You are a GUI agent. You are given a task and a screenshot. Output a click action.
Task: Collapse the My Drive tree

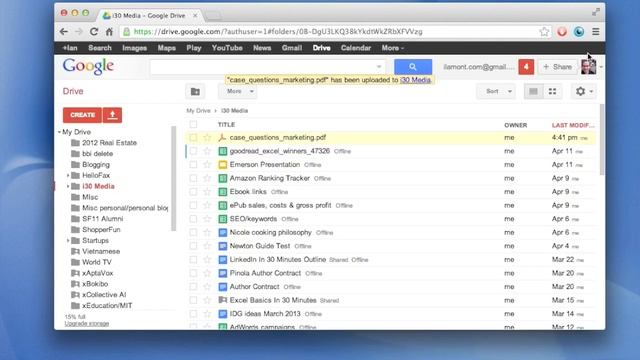(60, 132)
